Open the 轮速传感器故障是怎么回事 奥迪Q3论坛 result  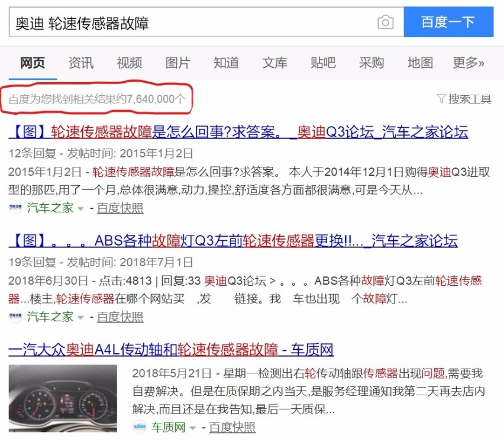pos(238,132)
